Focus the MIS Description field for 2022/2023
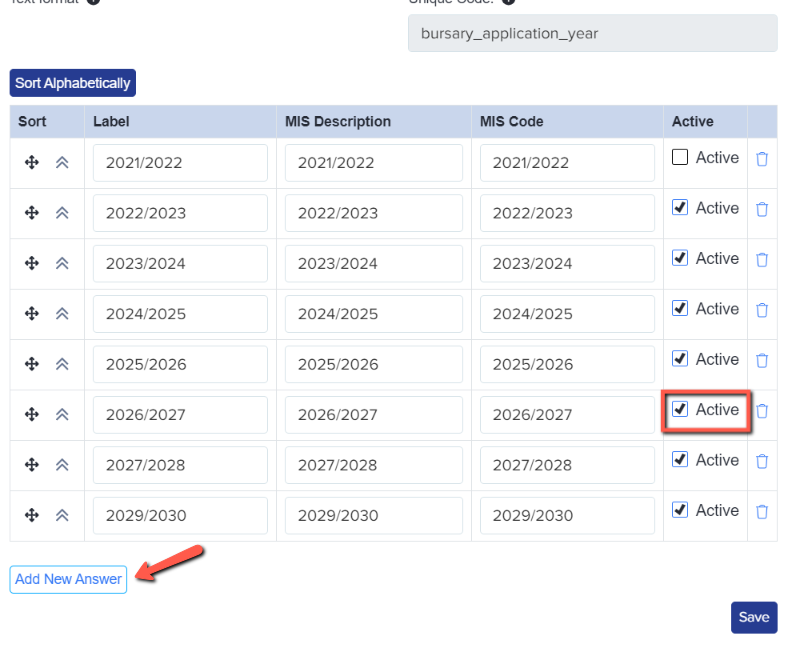Viewport: 787px width, 648px height. pyautogui.click(x=373, y=213)
